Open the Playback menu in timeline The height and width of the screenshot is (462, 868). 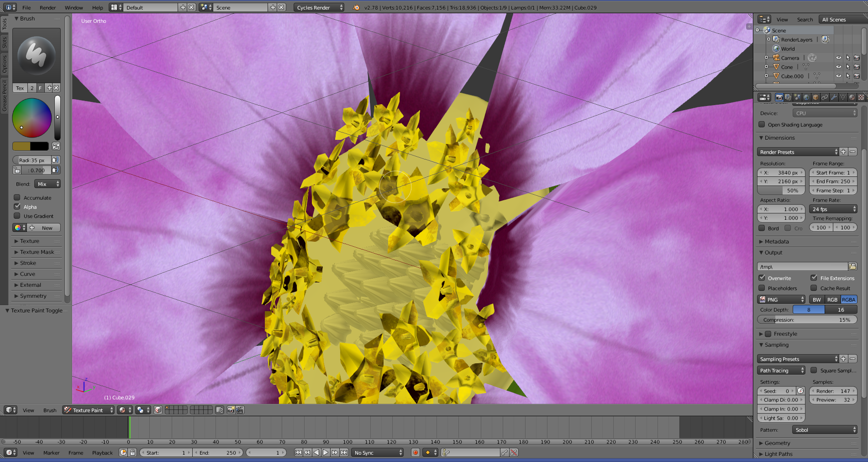point(102,452)
